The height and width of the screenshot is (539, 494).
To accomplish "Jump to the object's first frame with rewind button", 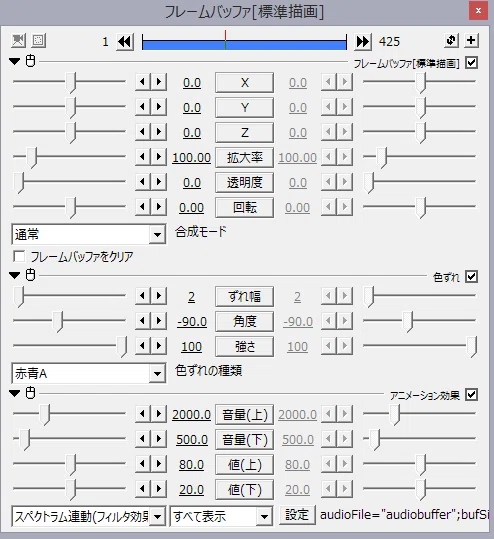I will [x=124, y=42].
